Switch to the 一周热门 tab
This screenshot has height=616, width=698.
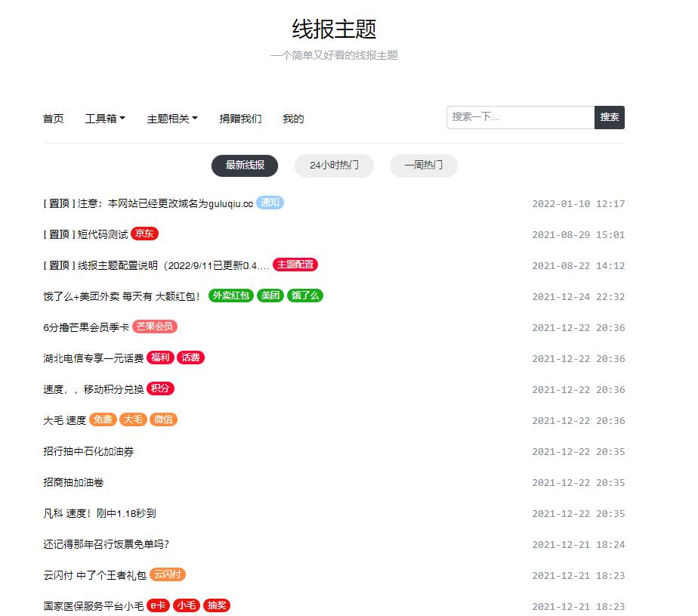423,166
